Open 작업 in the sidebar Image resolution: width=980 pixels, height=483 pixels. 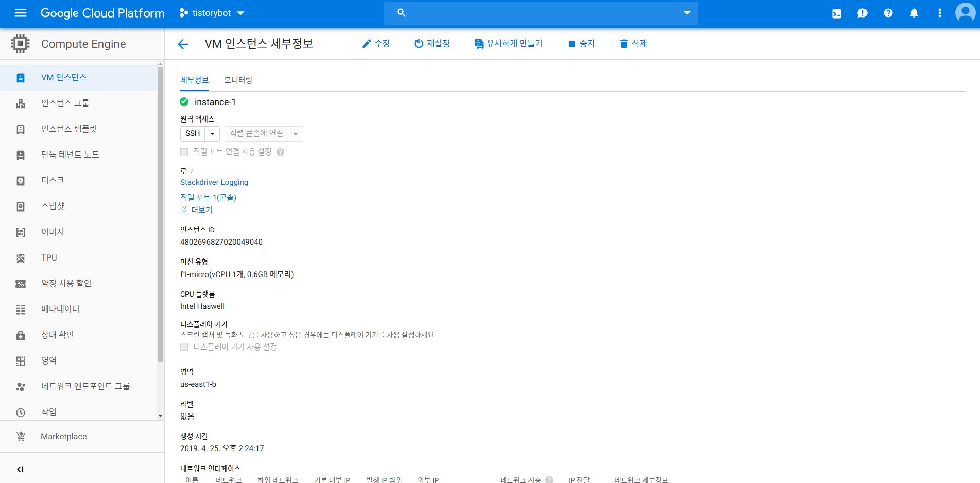click(78, 412)
